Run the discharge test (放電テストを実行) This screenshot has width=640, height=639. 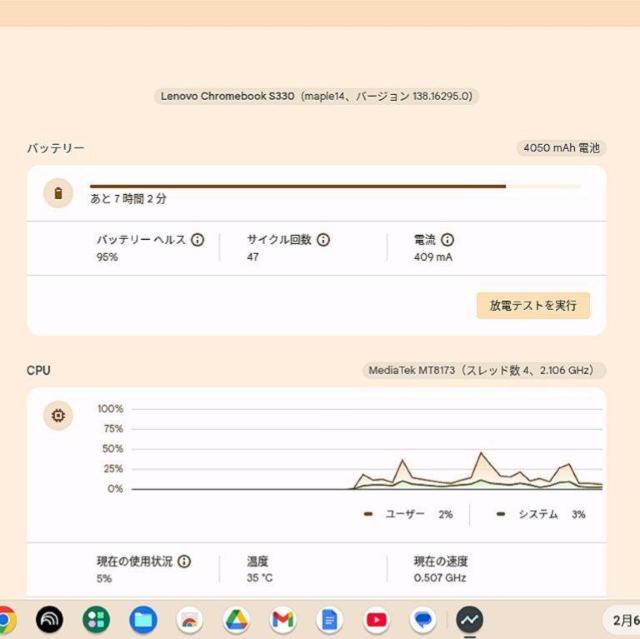pos(533,306)
